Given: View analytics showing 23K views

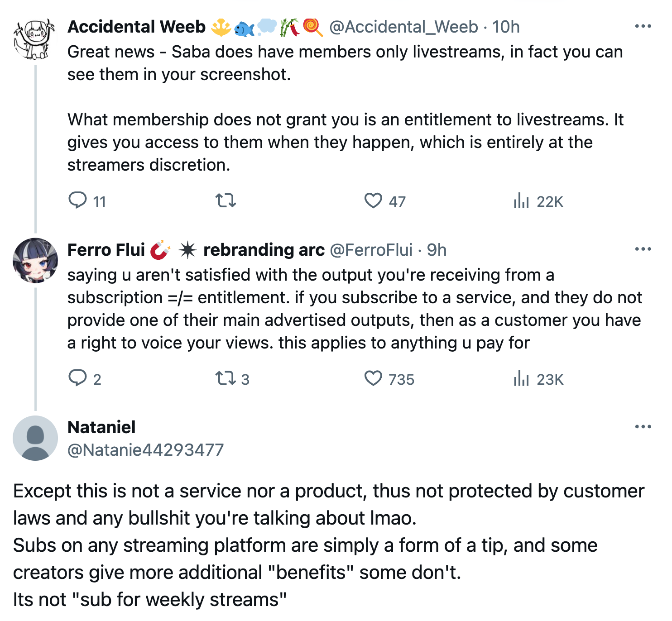Looking at the screenshot, I should [x=521, y=378].
